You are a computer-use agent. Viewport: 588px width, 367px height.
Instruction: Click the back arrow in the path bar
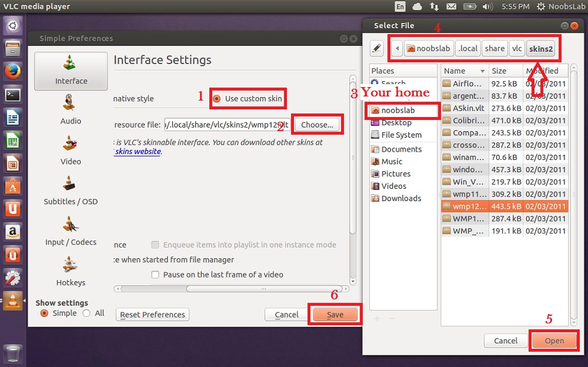397,48
